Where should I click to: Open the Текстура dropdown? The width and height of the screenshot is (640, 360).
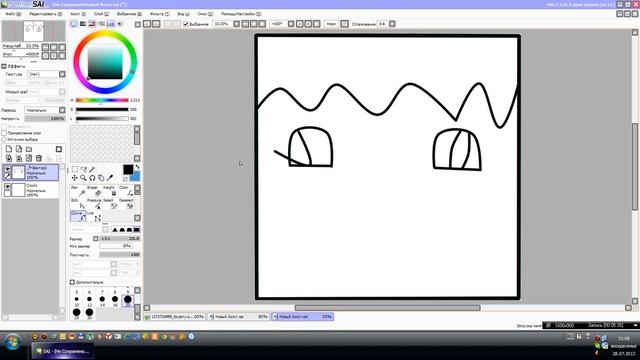62,74
